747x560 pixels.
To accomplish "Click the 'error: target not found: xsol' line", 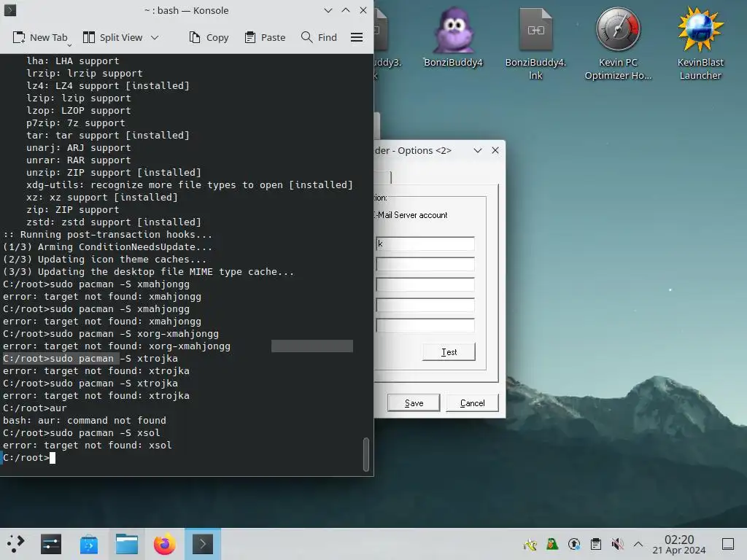I will tap(88, 446).
